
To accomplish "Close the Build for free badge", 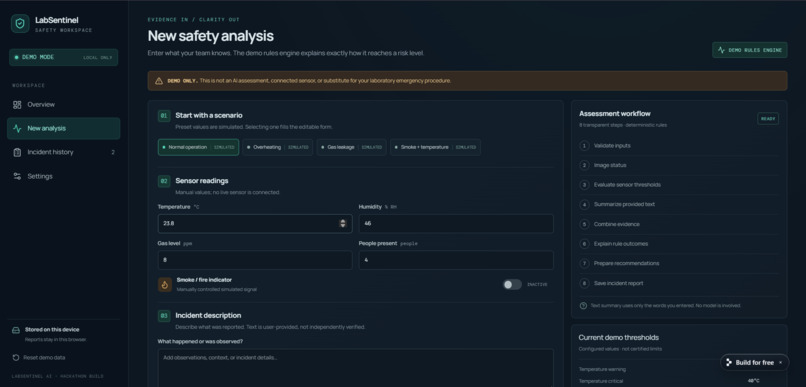I will pos(780,362).
